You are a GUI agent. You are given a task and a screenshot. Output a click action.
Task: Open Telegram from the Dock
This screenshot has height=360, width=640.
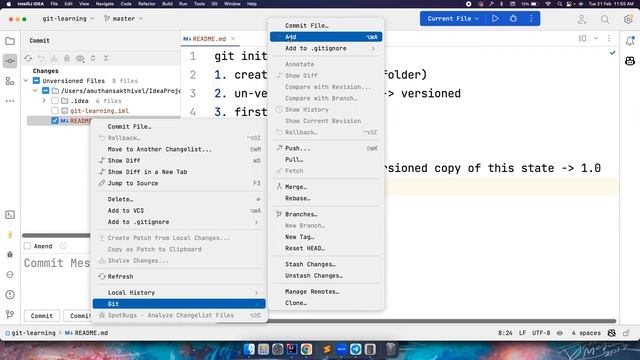[x=356, y=349]
